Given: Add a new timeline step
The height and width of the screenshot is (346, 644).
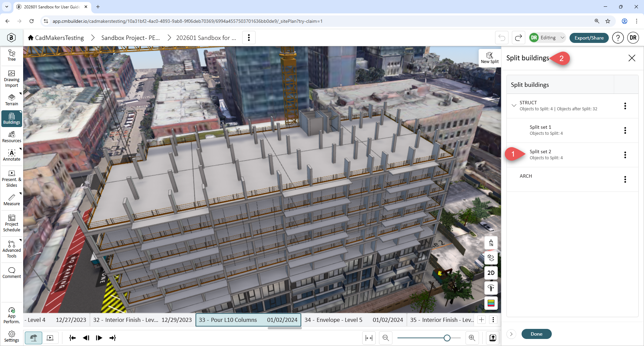Looking at the screenshot, I should [x=482, y=320].
